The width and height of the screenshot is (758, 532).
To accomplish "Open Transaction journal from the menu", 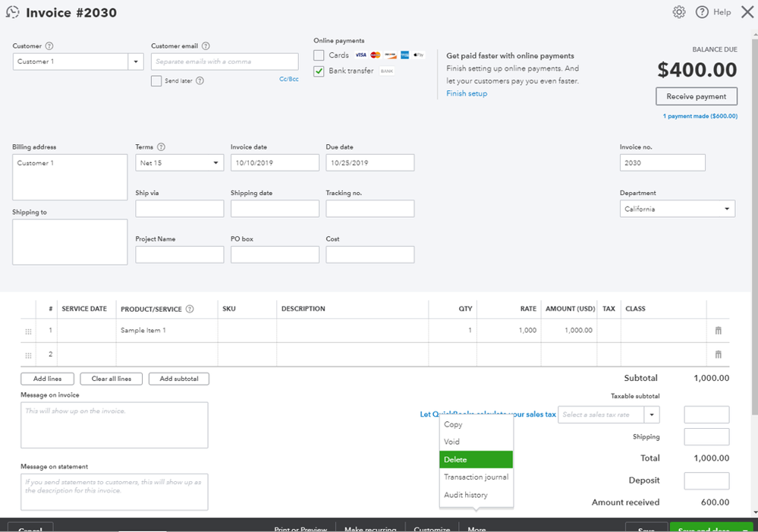I will (477, 477).
